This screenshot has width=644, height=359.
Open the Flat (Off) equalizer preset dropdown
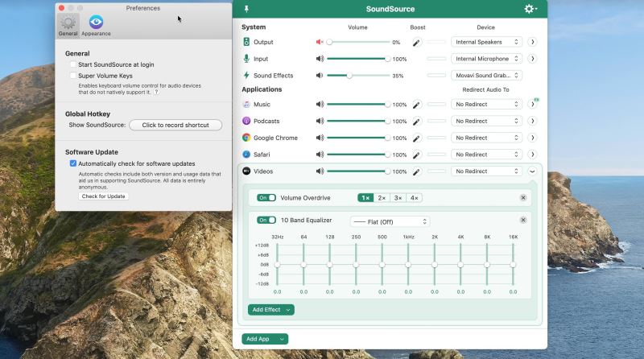[x=390, y=222]
